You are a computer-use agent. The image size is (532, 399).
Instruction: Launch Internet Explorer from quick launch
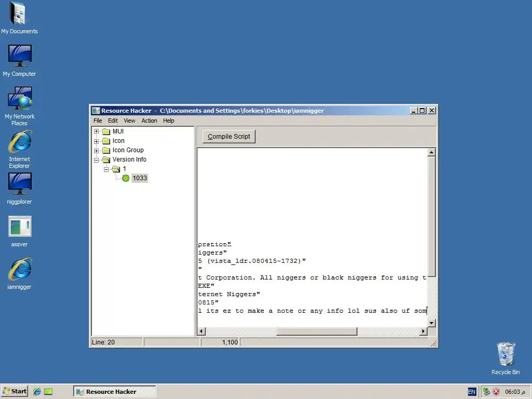tap(37, 392)
